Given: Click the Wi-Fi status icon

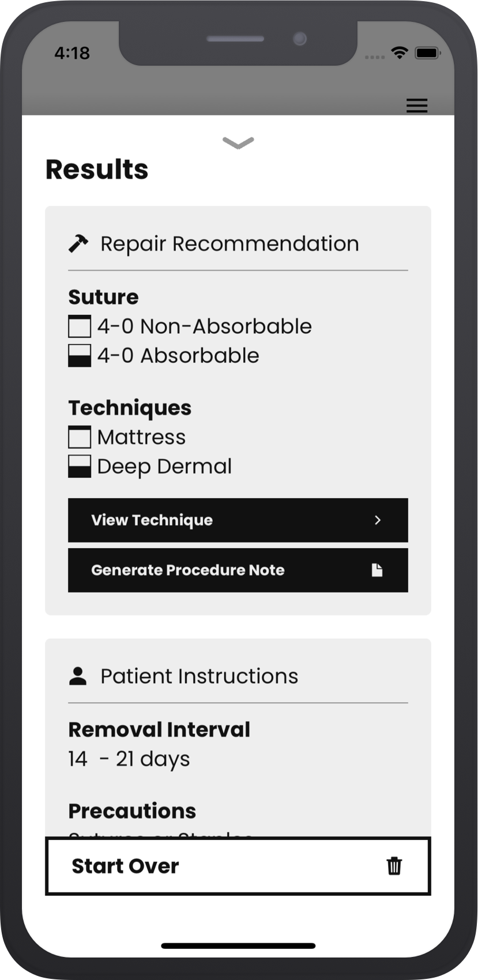Looking at the screenshot, I should [x=399, y=53].
